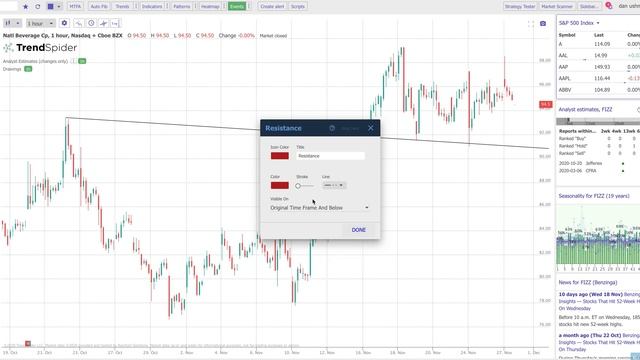Open the Indicators menu
The height and width of the screenshot is (360, 640).
152,7
